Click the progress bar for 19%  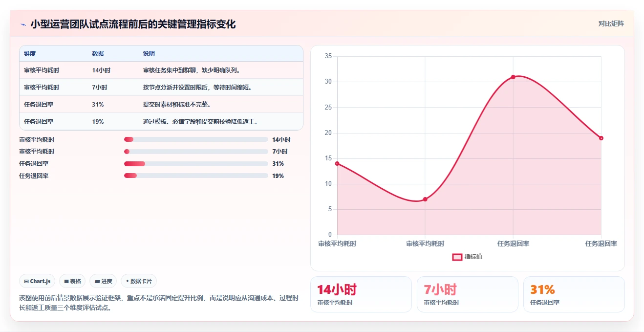196,176
